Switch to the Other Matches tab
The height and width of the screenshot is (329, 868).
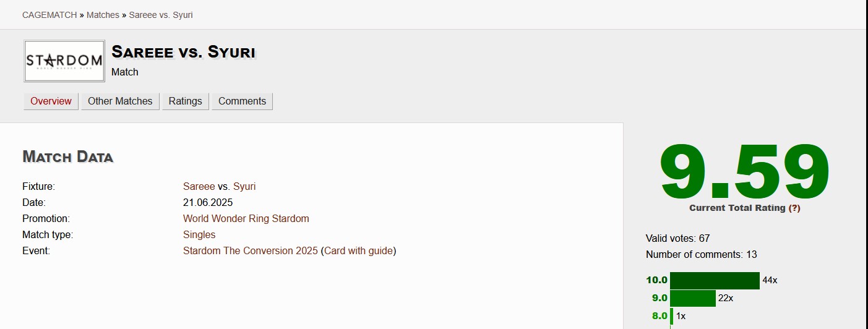pyautogui.click(x=120, y=101)
